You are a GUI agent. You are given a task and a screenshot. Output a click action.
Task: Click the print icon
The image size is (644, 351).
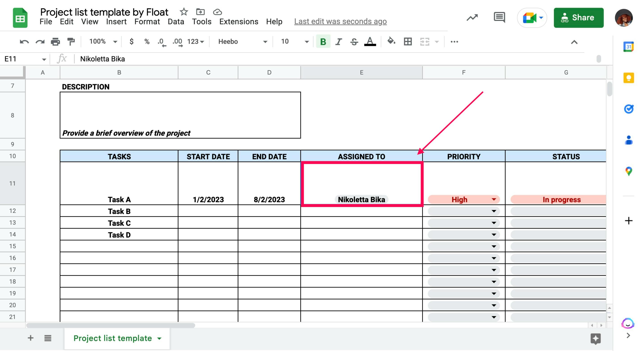(x=55, y=42)
